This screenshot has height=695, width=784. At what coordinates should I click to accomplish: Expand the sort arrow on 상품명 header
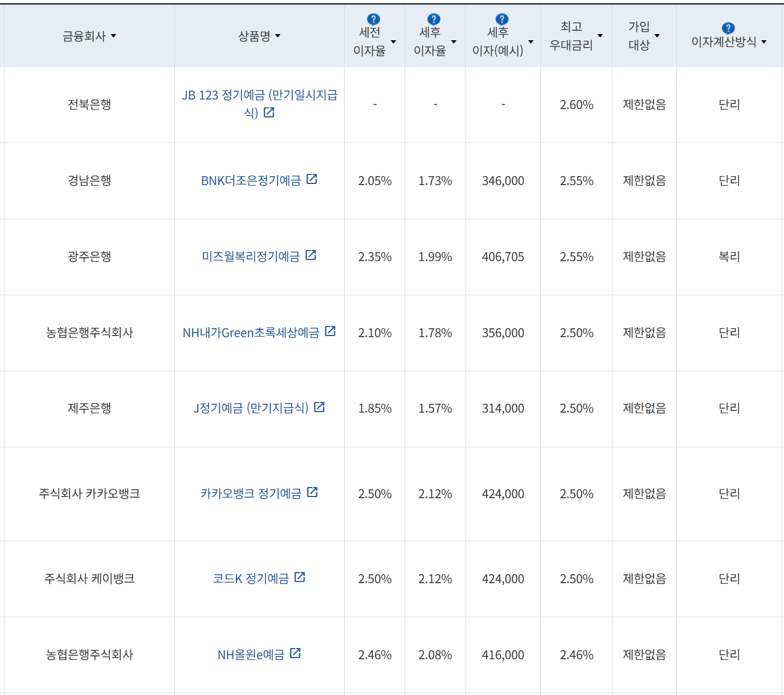(279, 36)
